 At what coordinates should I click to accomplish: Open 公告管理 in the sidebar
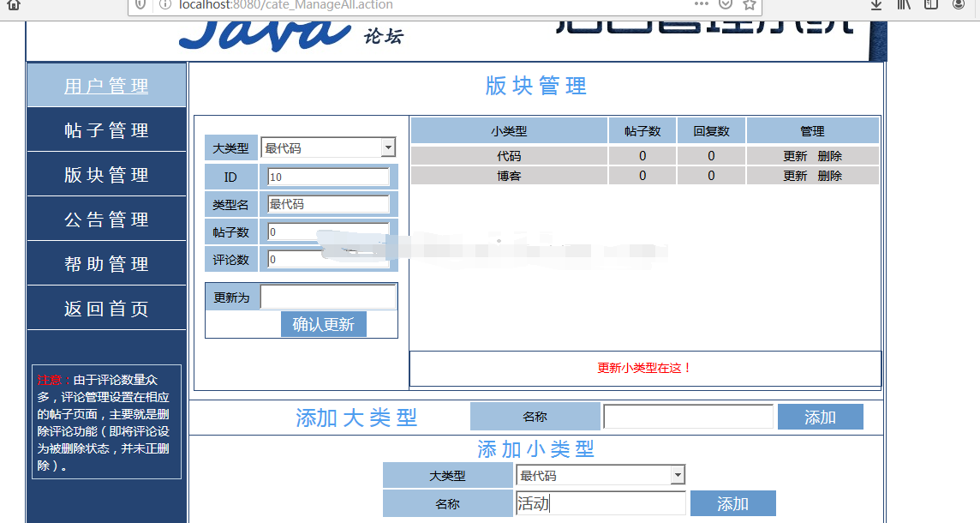point(106,219)
